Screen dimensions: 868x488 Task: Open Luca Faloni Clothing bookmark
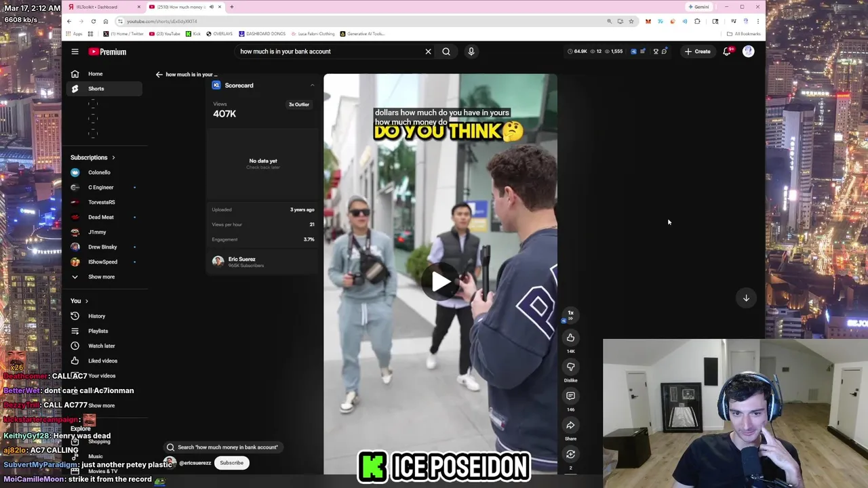click(313, 34)
